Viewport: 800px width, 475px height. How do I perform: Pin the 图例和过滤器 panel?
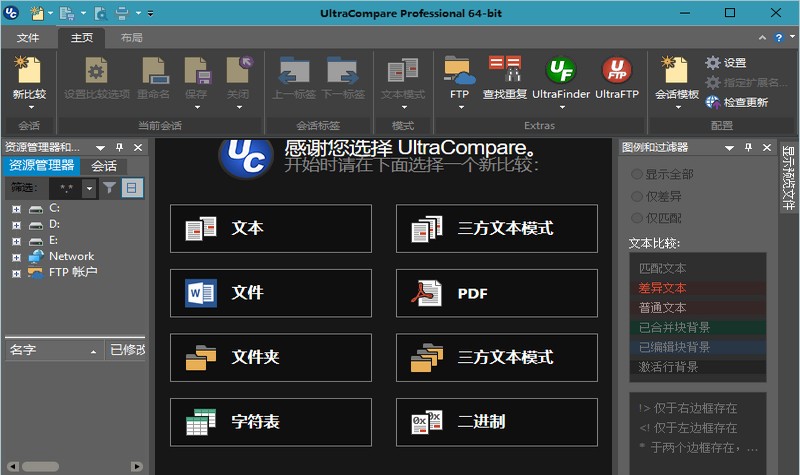(748, 147)
